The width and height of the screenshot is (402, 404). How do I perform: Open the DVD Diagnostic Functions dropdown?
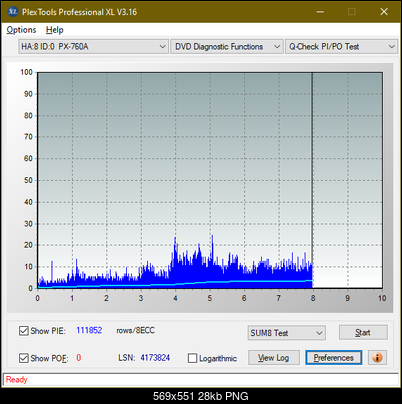[226, 47]
